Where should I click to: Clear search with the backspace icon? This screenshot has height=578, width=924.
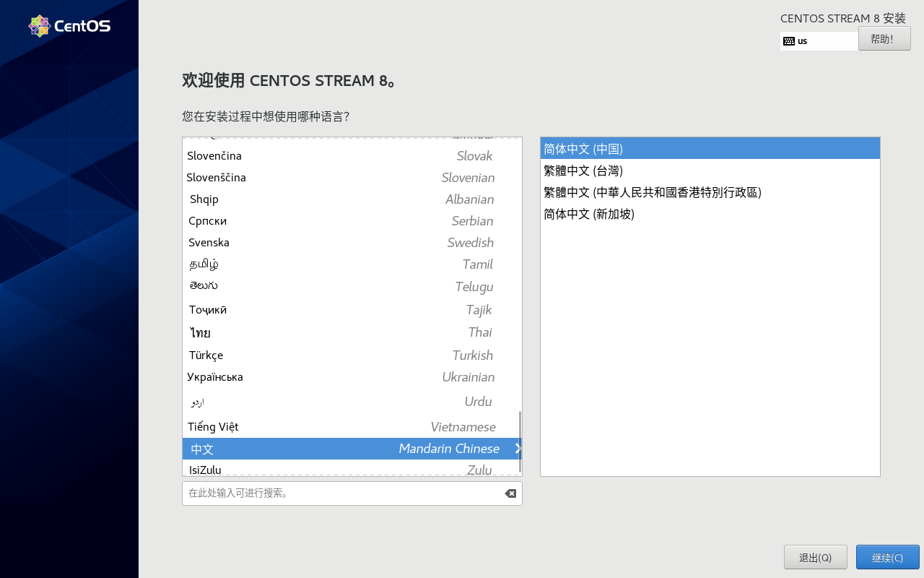coord(510,493)
